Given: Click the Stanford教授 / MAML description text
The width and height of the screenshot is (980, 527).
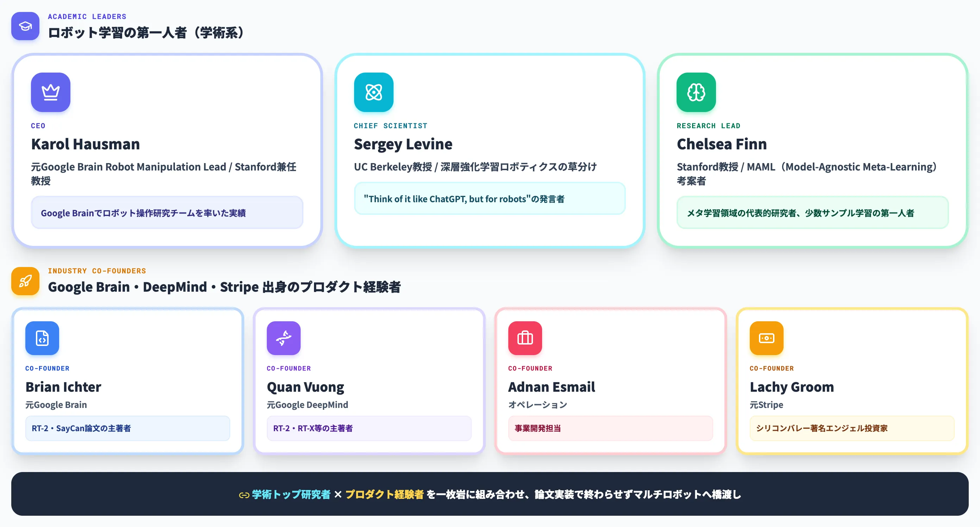Looking at the screenshot, I should [x=806, y=174].
